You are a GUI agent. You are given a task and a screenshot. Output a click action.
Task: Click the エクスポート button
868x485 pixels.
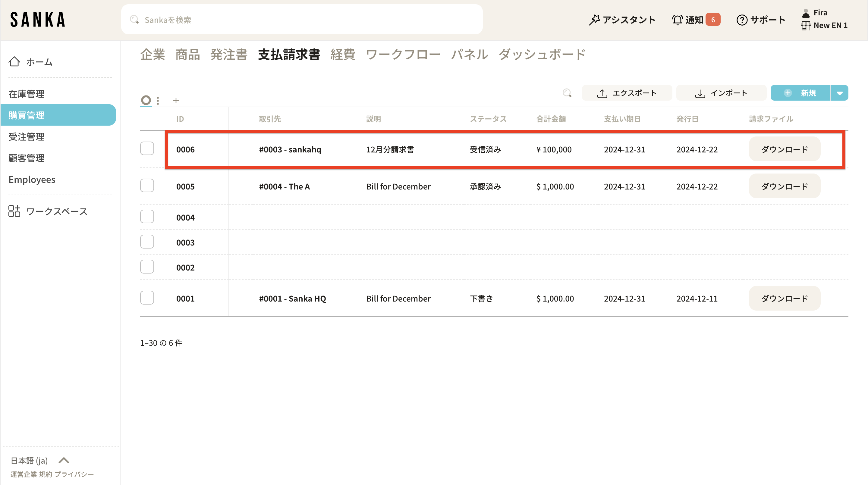coord(627,93)
